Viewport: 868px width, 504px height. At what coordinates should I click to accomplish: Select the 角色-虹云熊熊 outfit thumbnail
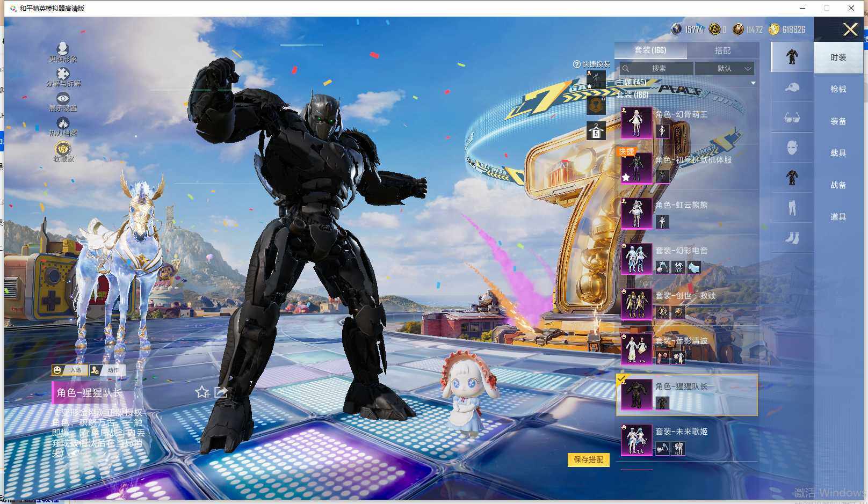coord(636,213)
